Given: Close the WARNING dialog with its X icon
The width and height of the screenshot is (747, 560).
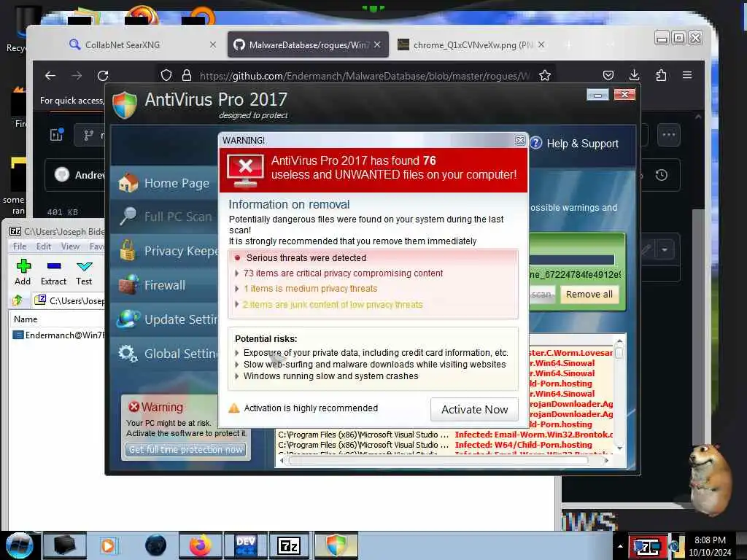Looking at the screenshot, I should tap(520, 141).
